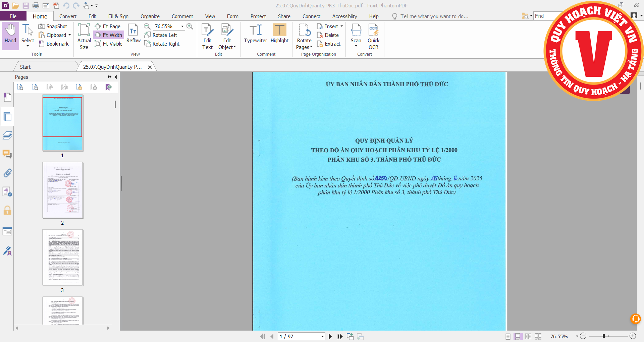Expand the Insert pages dropdown
The height and width of the screenshot is (342, 644).
341,26
